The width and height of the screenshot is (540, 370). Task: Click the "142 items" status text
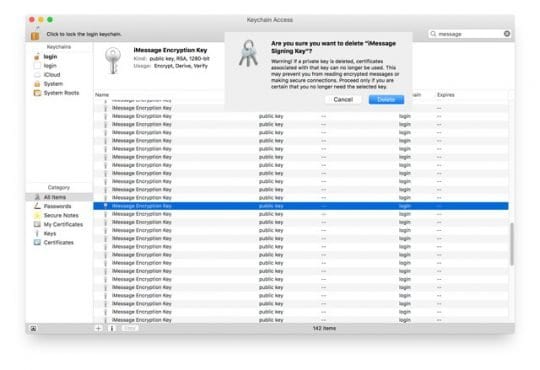[324, 328]
